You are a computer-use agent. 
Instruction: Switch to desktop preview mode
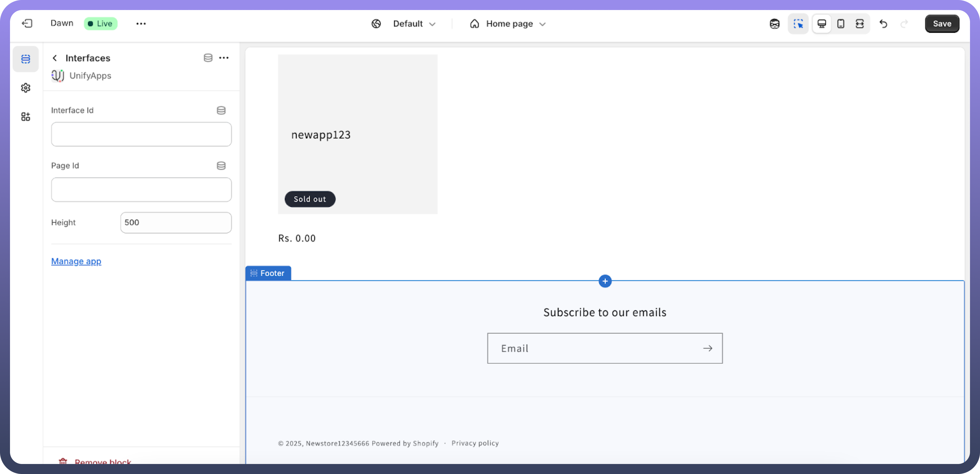(x=821, y=24)
